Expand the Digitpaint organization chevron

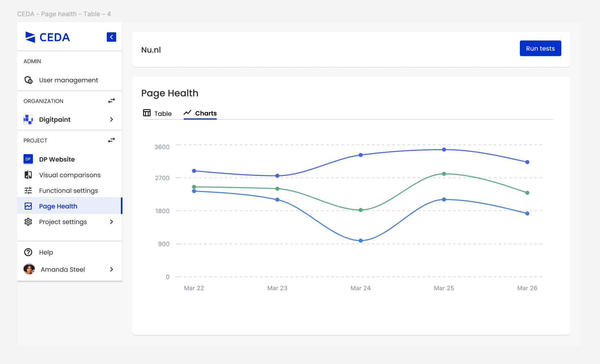(111, 119)
